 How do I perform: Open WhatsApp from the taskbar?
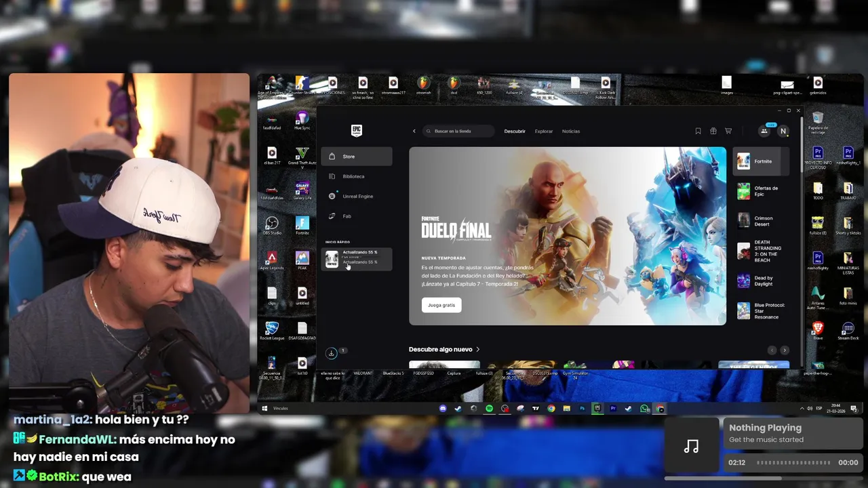(644, 409)
